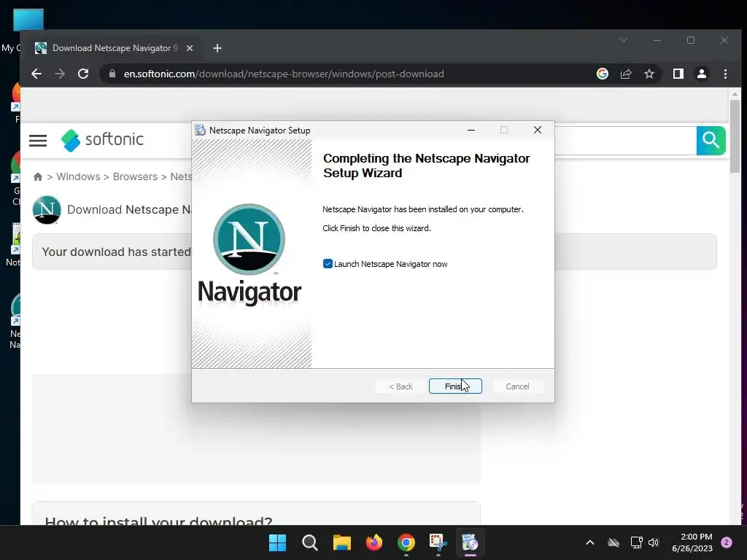Click the Netscape N icon on the page

[47, 209]
